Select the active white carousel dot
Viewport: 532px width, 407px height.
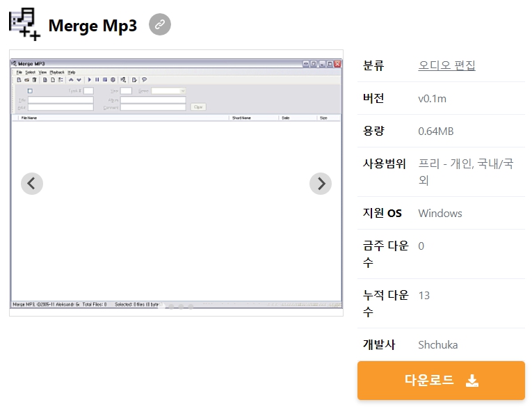[x=161, y=307]
